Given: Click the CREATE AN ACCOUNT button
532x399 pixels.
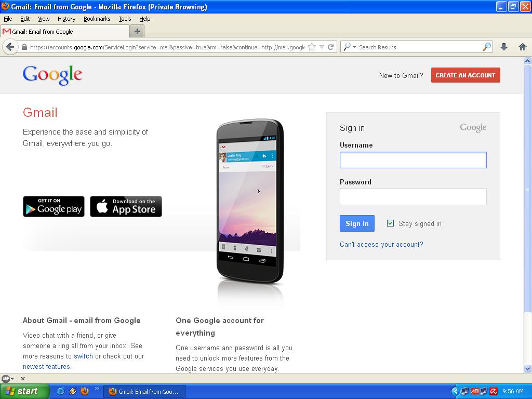Looking at the screenshot, I should [x=465, y=75].
